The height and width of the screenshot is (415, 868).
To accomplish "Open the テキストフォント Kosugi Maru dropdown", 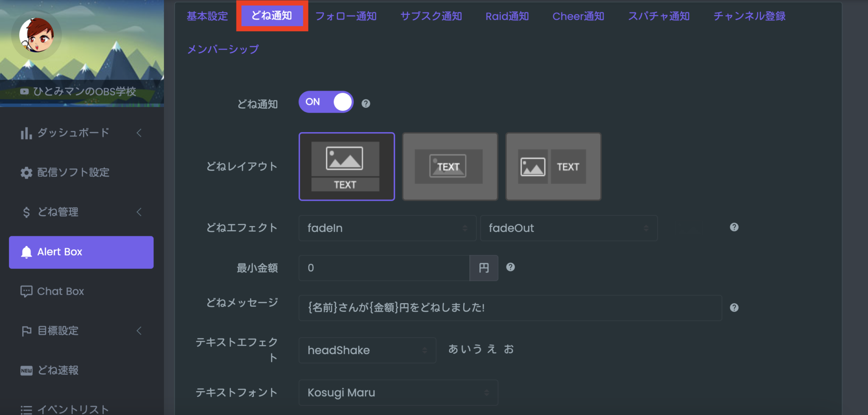I will point(398,393).
